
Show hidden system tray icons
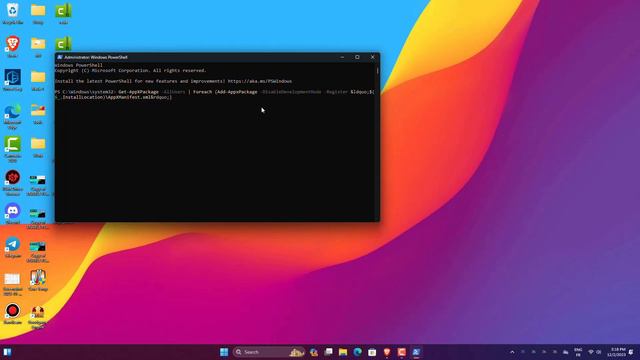tap(512, 352)
